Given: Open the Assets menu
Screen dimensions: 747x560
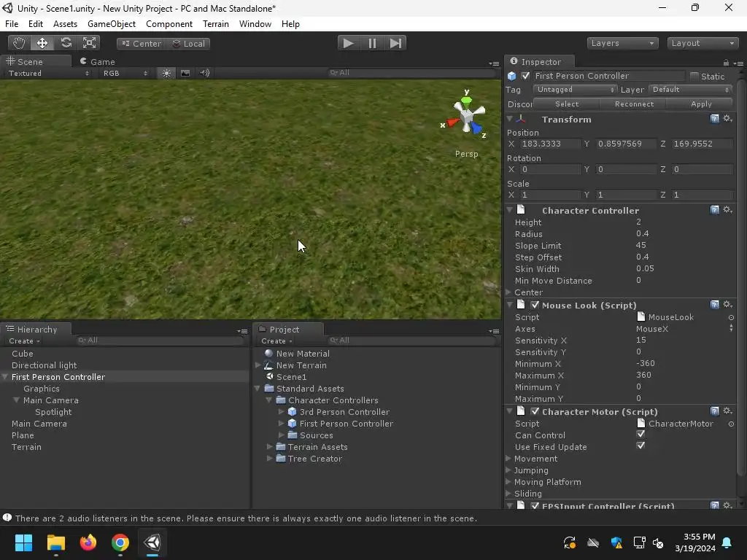Looking at the screenshot, I should tap(65, 24).
